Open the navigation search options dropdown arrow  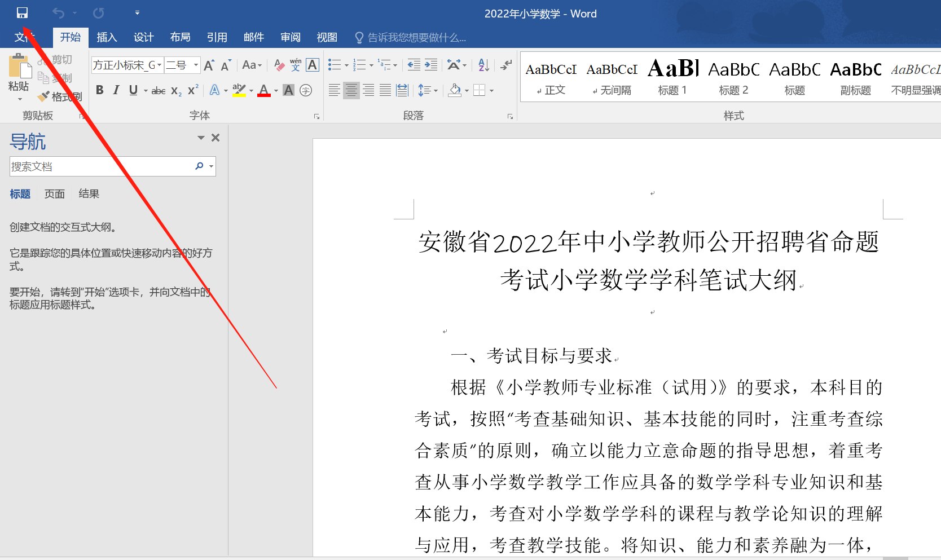coord(211,166)
